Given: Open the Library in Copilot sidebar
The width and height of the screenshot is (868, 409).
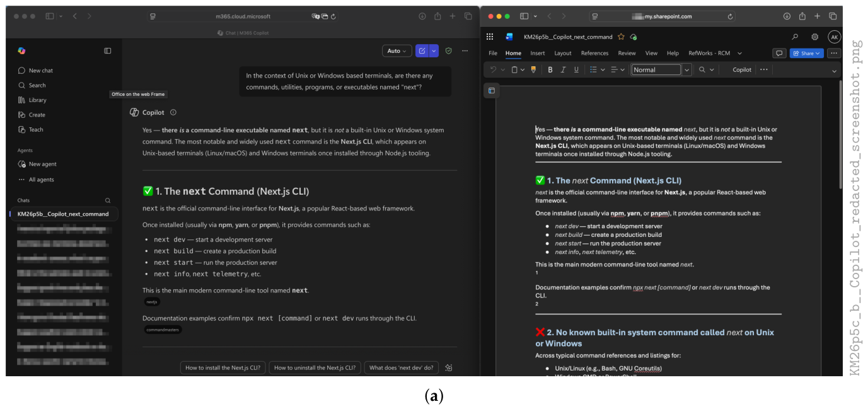Looking at the screenshot, I should [x=33, y=100].
